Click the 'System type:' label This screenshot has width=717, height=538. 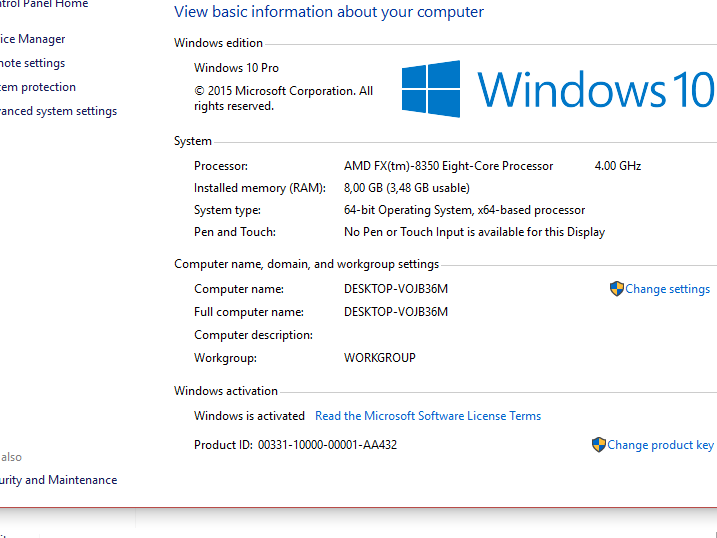(227, 210)
